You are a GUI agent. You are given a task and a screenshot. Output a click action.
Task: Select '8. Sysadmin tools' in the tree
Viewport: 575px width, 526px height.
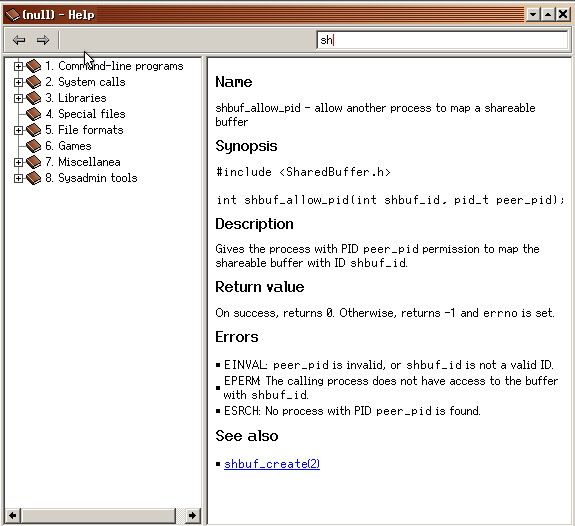pos(91,178)
